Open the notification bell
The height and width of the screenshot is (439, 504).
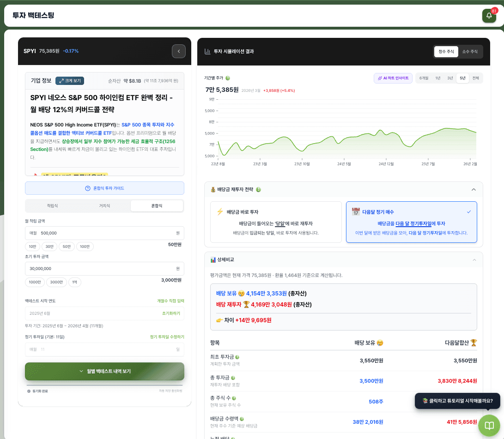point(489,15)
